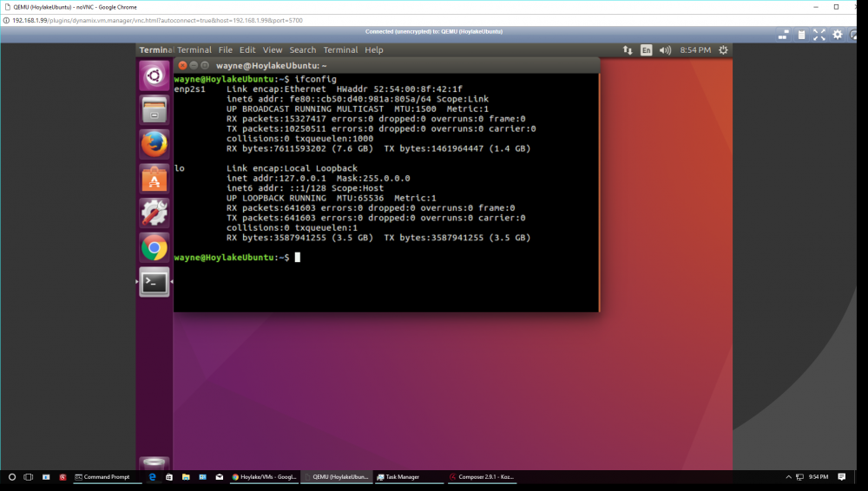Open the Ubuntu Dash search launcher

pyautogui.click(x=154, y=75)
